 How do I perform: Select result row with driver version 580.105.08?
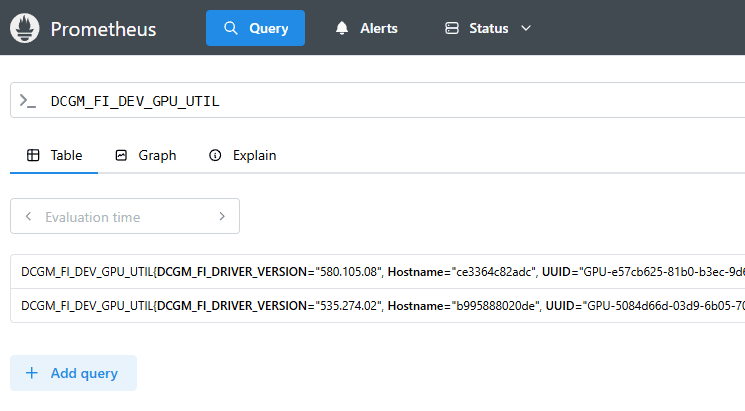coord(380,271)
